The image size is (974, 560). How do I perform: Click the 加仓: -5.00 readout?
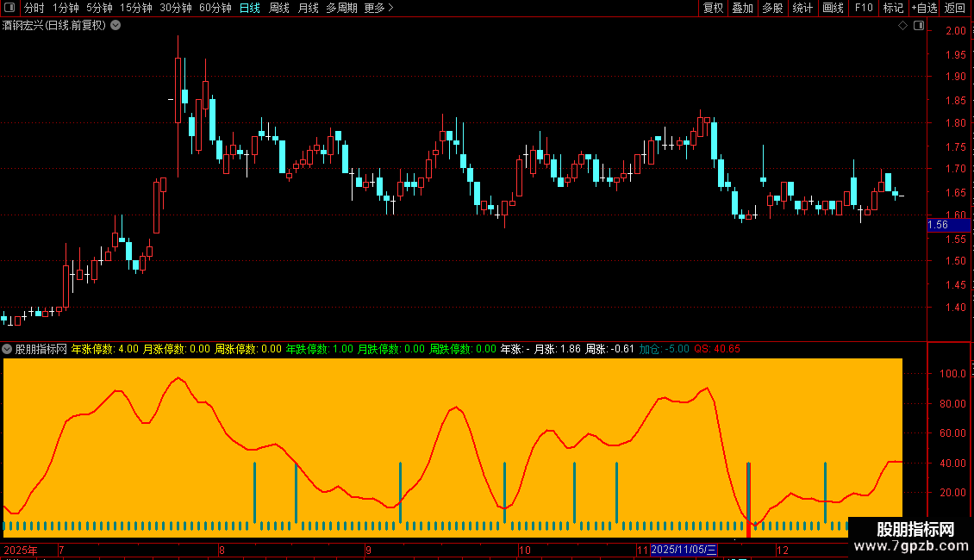point(664,349)
